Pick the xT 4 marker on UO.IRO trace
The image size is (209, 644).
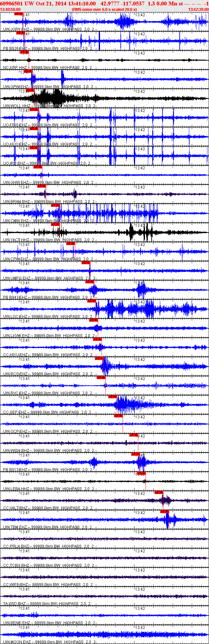[34, 148]
